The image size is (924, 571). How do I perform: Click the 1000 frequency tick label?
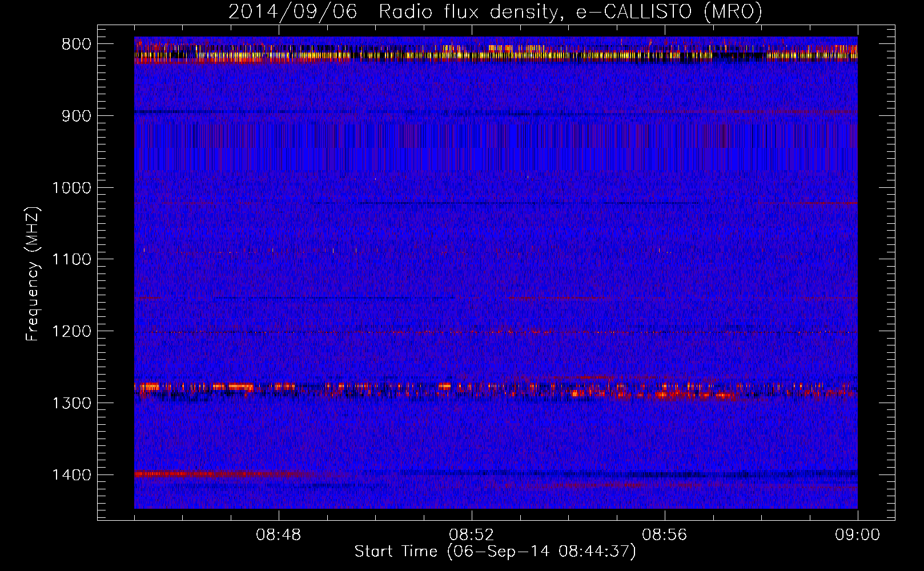(71, 188)
